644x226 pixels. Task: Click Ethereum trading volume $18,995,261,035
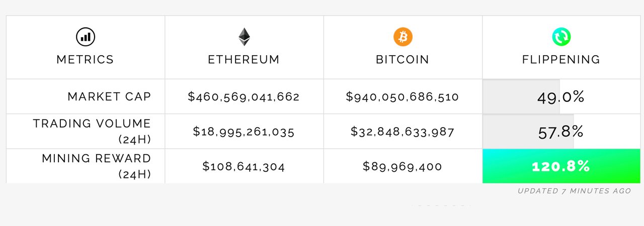pyautogui.click(x=244, y=132)
